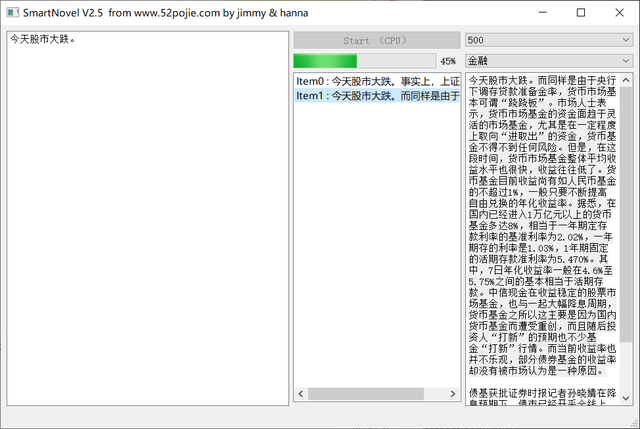The width and height of the screenshot is (640, 429).
Task: Close the SmartNovel window
Action: [x=619, y=13]
